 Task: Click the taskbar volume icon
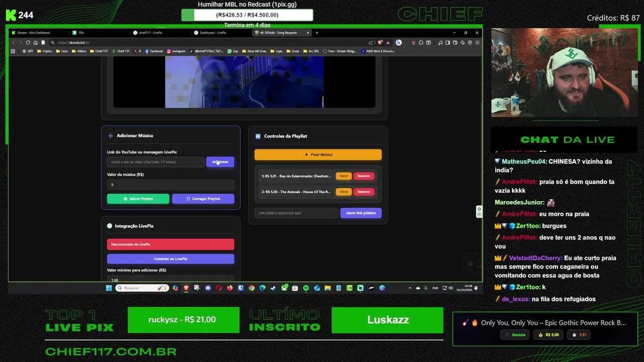coord(451,288)
